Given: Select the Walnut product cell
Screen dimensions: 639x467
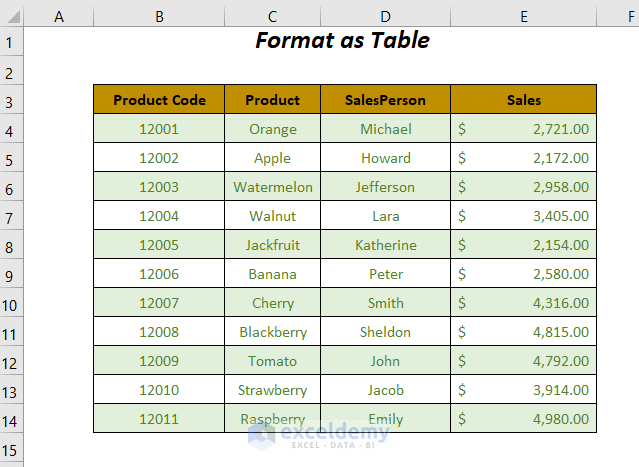Looking at the screenshot, I should point(272,216).
